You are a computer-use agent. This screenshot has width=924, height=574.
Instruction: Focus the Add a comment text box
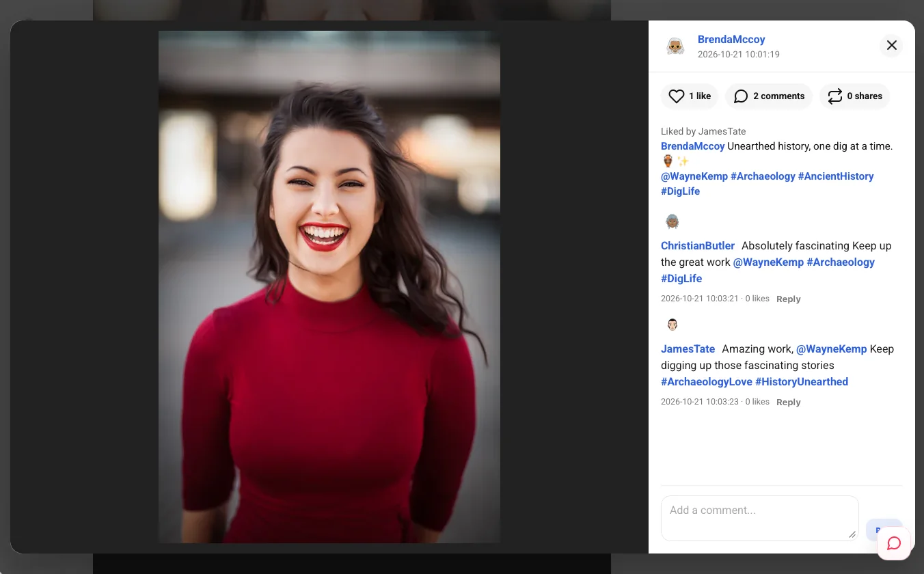[x=760, y=519]
